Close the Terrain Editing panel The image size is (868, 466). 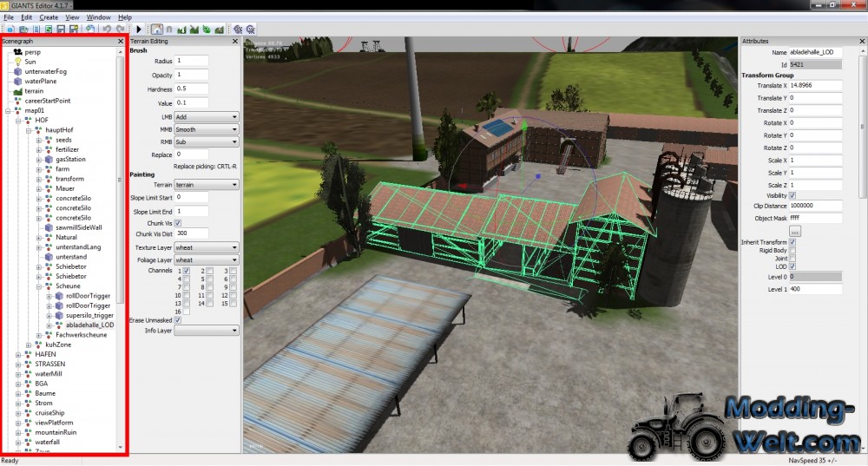pyautogui.click(x=234, y=41)
